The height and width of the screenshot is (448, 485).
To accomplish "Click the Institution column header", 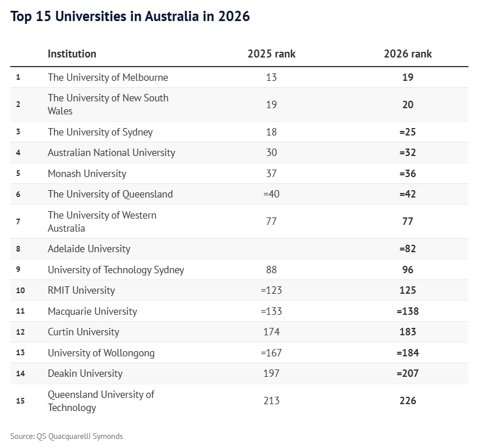I will pyautogui.click(x=72, y=54).
